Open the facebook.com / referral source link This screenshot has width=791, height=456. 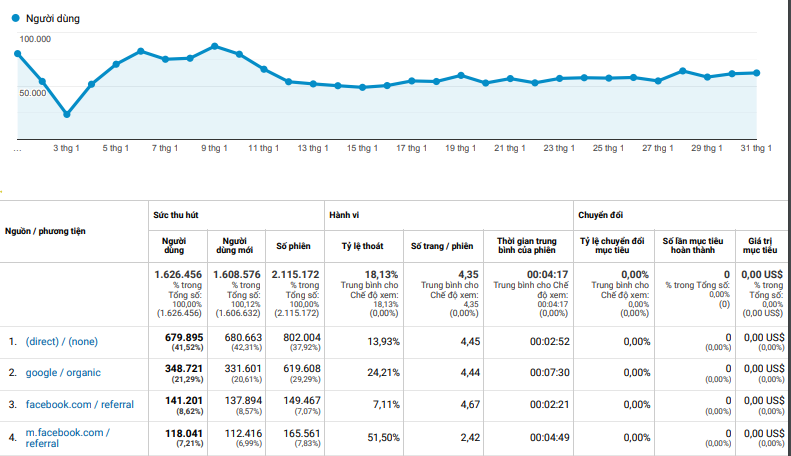[x=80, y=405]
